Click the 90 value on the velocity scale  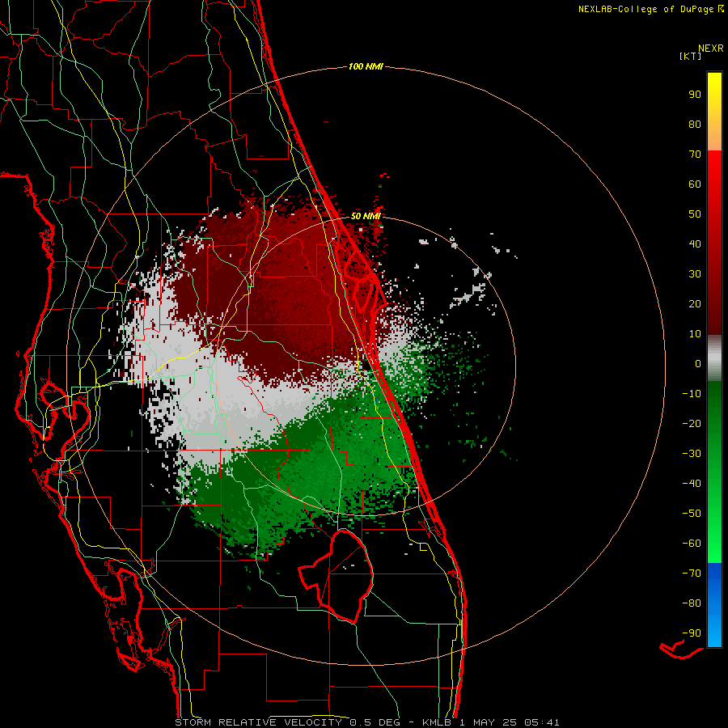coord(695,95)
